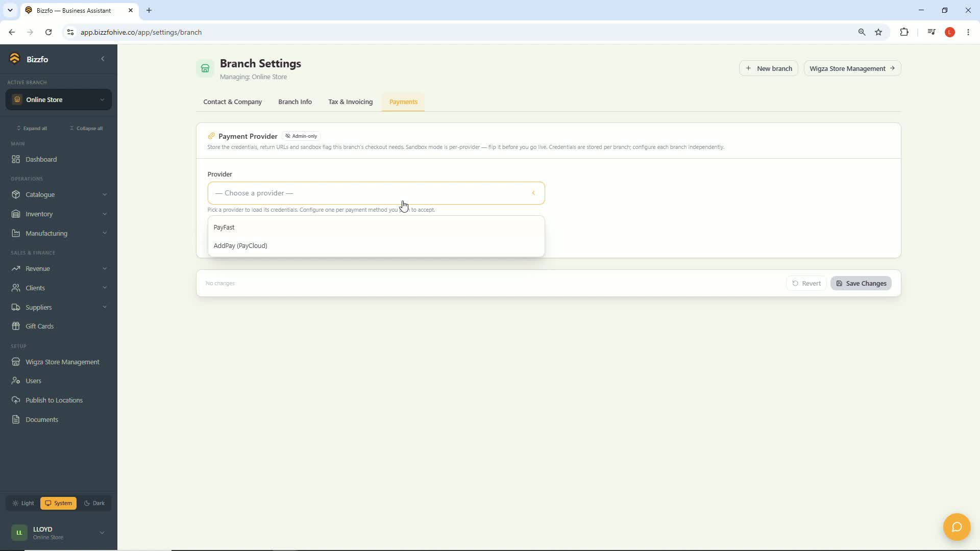This screenshot has width=980, height=551.
Task: Expand the Catalogue menu section
Action: [x=59, y=194]
